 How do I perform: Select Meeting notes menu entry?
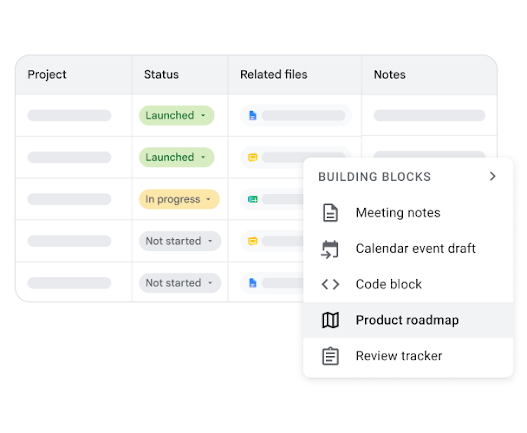click(x=408, y=213)
